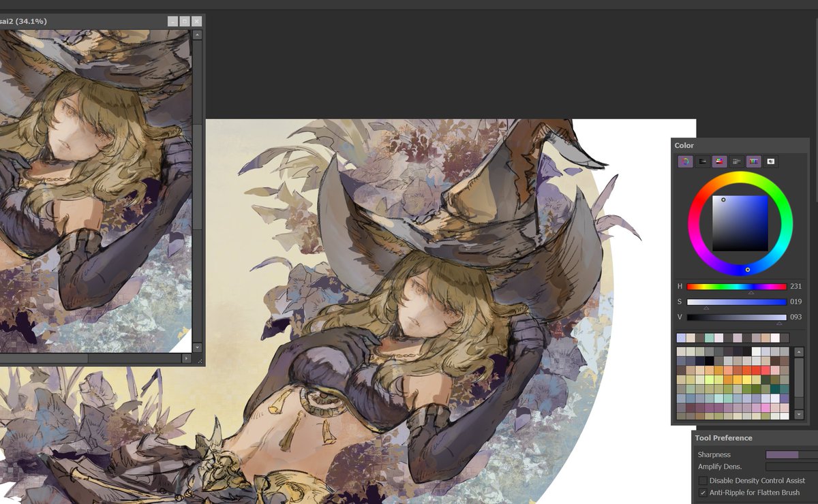Maximize the sai2 (34.1%) view window
Viewport: 818px width, 504px height.
click(x=185, y=21)
